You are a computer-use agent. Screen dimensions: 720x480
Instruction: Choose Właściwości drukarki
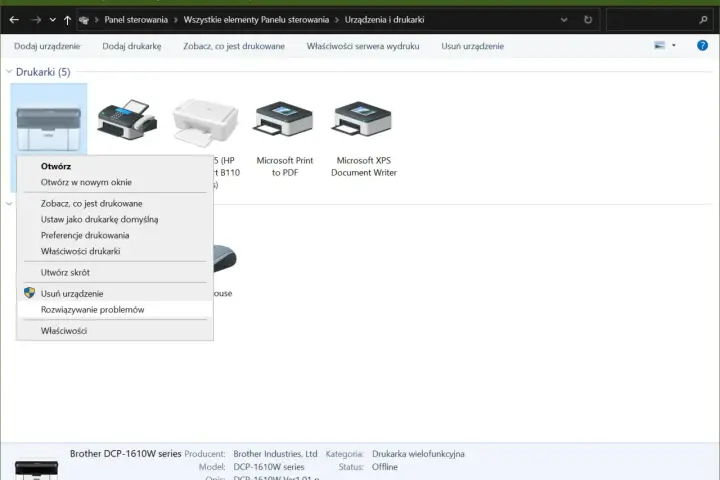[115, 251]
